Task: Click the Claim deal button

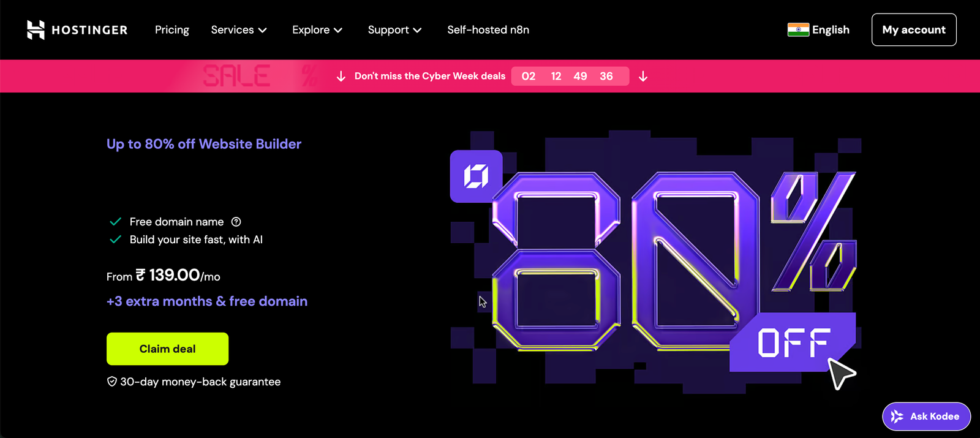Action: pyautogui.click(x=167, y=349)
